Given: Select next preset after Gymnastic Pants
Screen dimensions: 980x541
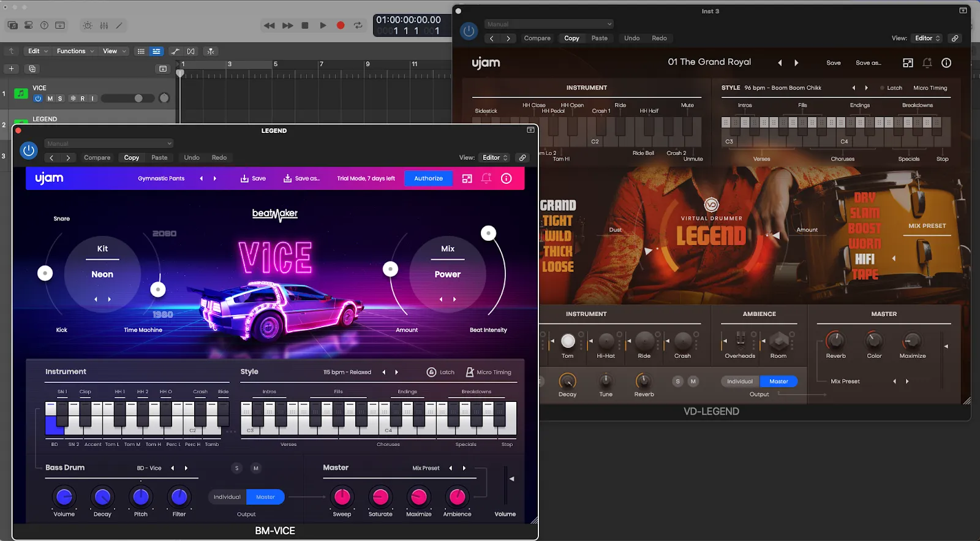Looking at the screenshot, I should (x=215, y=178).
